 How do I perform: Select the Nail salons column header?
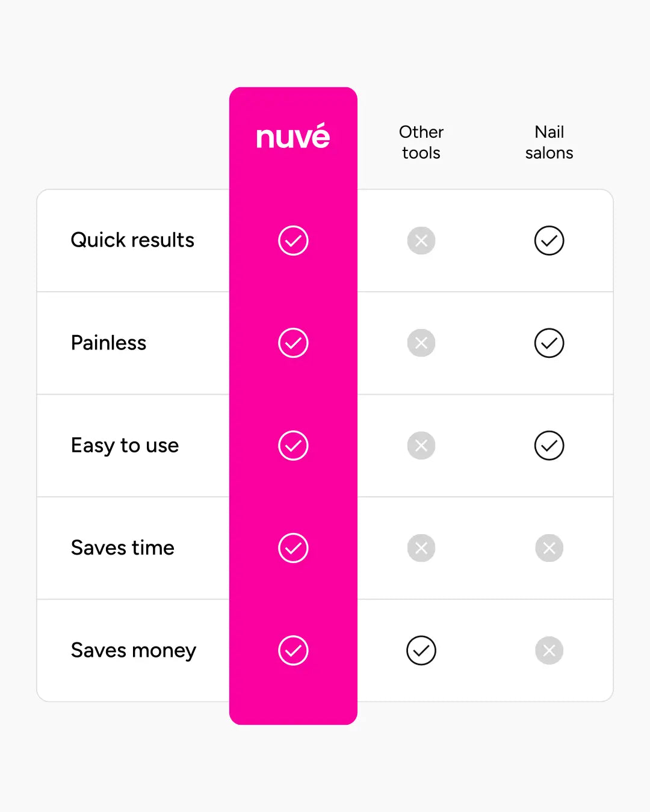[549, 142]
